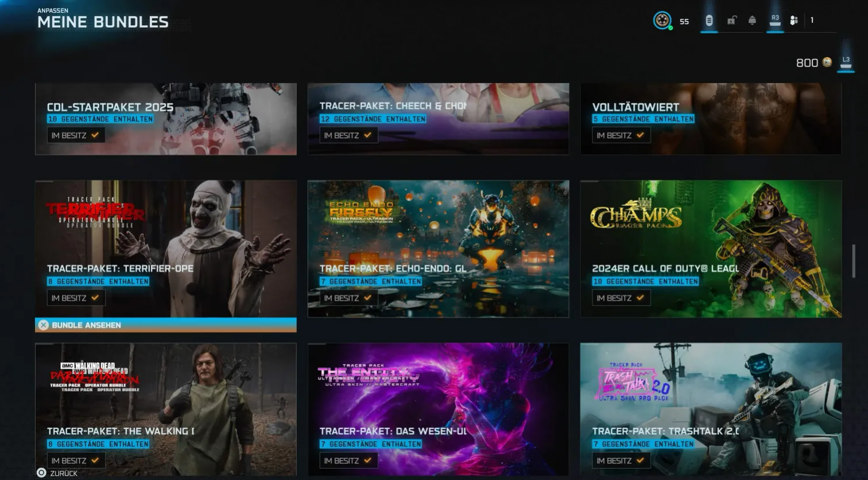The height and width of the screenshot is (480, 868).
Task: Click '8 Gegenstände enthalten' on Walking Dead bundle
Action: tap(98, 444)
